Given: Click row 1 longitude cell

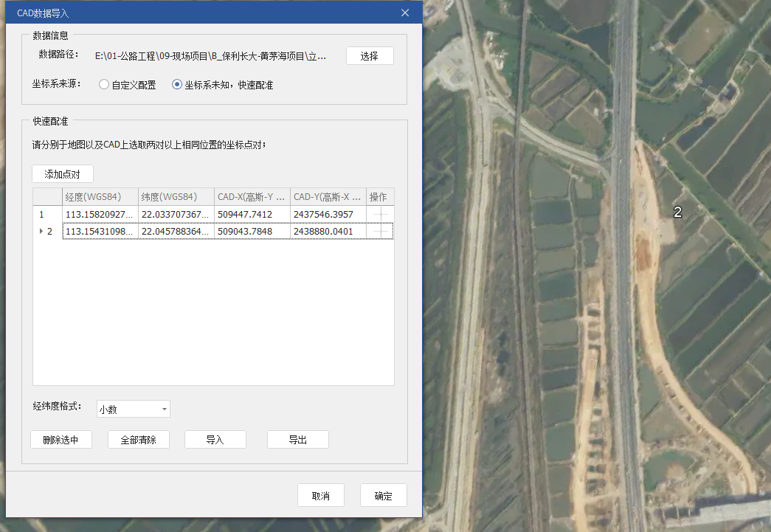Looking at the screenshot, I should tap(100, 214).
